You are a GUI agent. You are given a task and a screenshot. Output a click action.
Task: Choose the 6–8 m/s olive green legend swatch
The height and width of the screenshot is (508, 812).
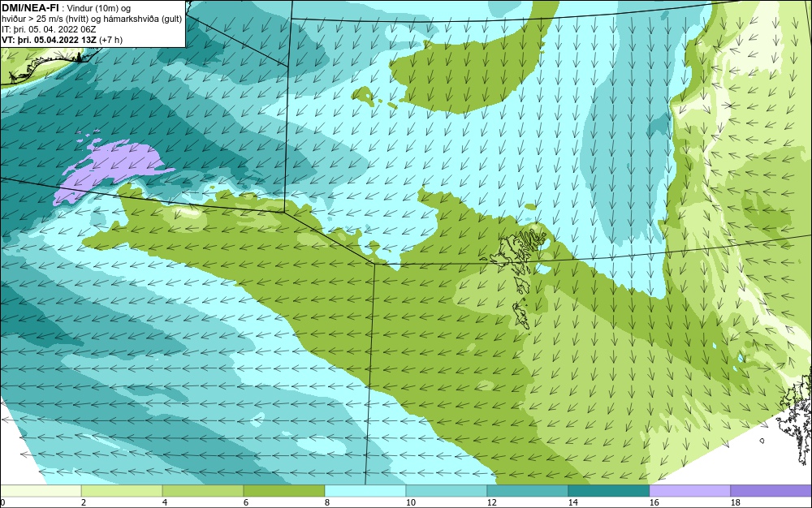pos(284,491)
